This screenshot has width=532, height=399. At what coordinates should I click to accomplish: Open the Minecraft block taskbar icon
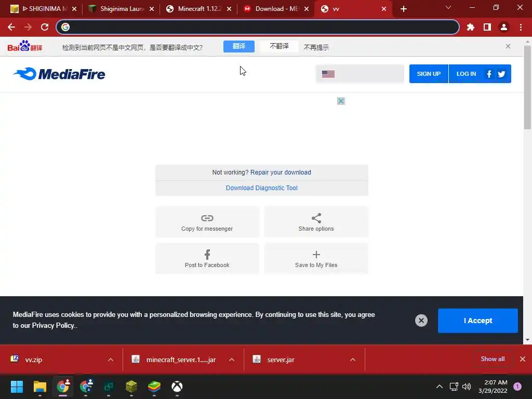(x=131, y=387)
